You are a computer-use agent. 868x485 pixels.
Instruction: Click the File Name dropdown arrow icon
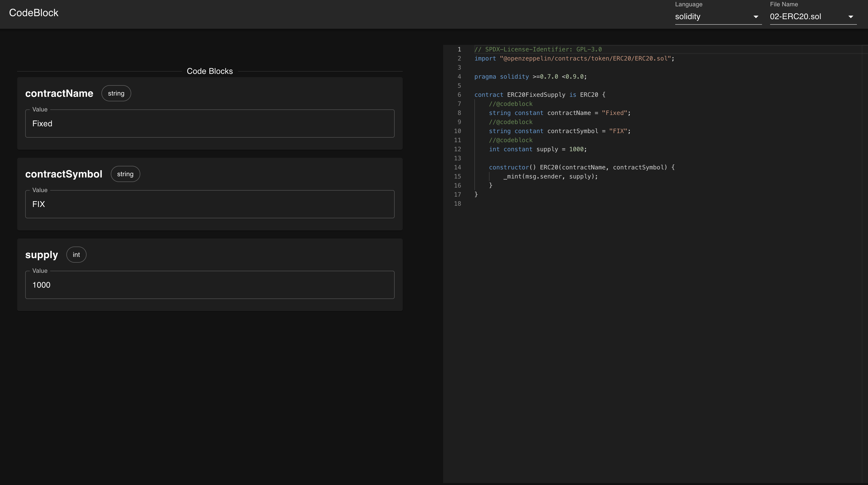[x=851, y=17]
